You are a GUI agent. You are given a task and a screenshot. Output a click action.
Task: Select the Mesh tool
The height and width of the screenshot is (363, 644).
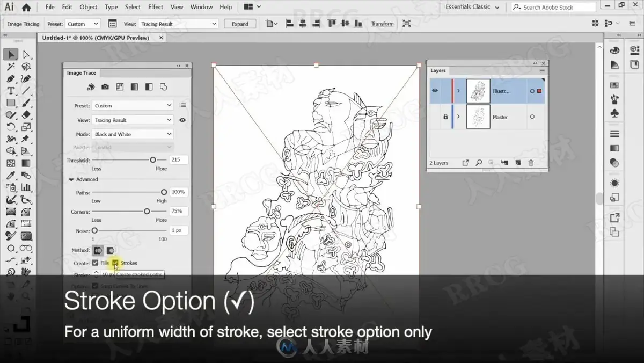click(11, 163)
